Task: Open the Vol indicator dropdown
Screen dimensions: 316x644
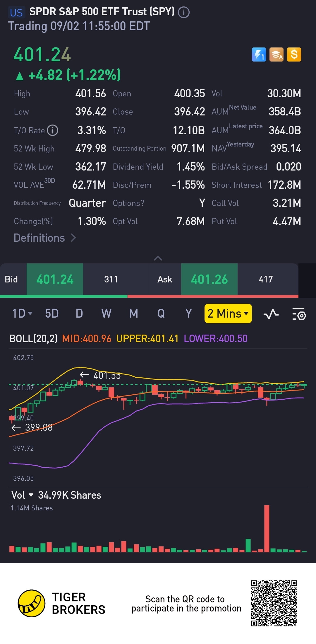Action: [22, 495]
